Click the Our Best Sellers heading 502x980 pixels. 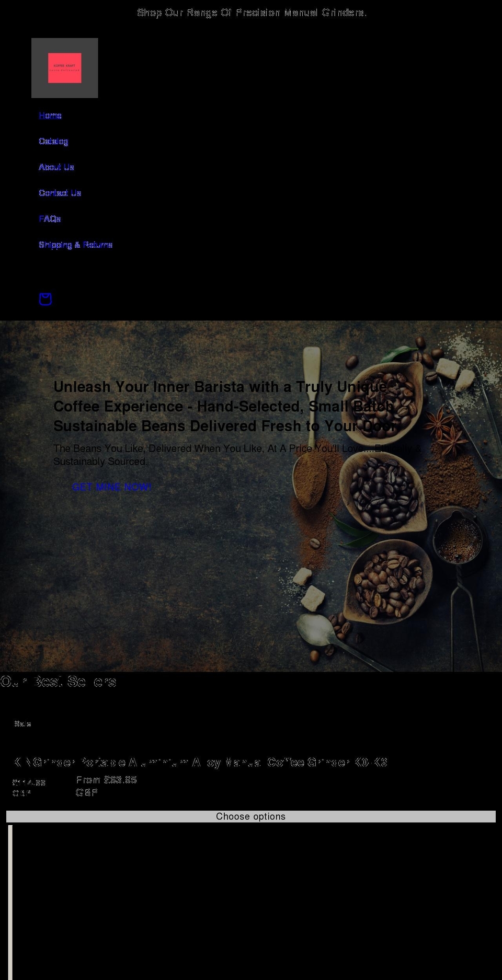click(x=58, y=682)
